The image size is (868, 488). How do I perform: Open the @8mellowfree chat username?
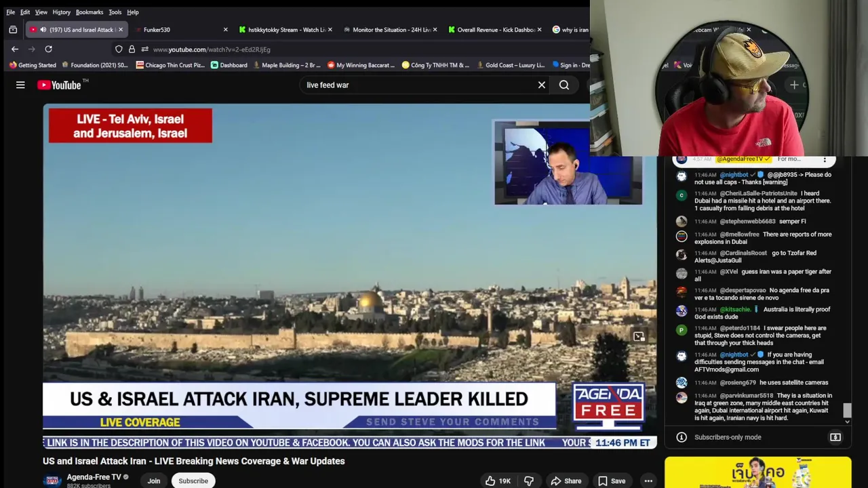pyautogui.click(x=739, y=235)
